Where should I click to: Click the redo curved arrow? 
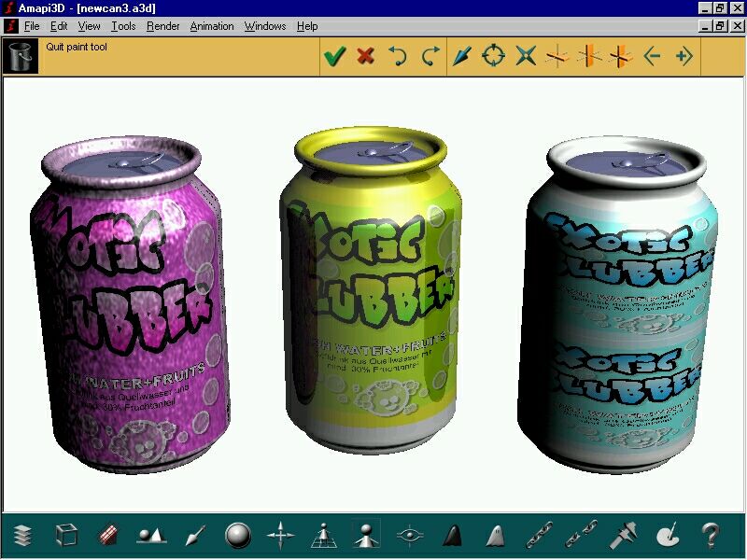pos(430,57)
